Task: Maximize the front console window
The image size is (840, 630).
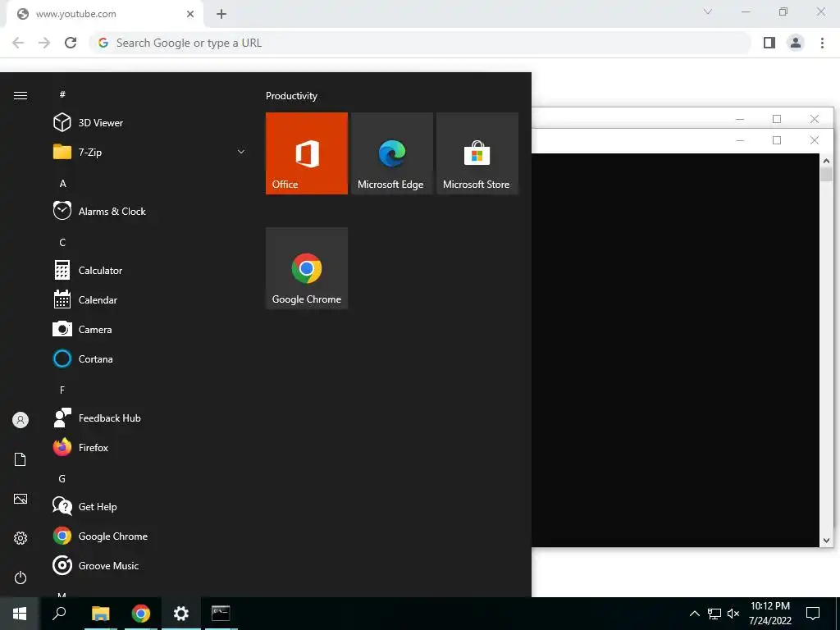Action: pyautogui.click(x=777, y=140)
